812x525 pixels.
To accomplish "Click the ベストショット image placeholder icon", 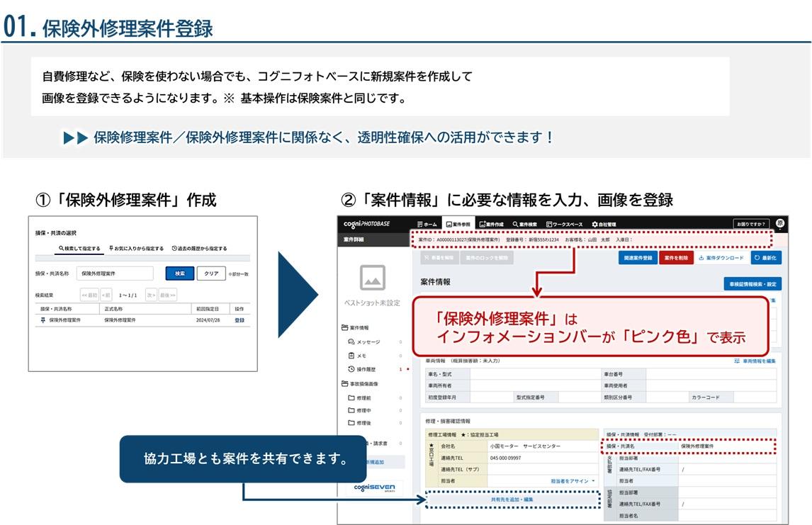I will (x=373, y=278).
